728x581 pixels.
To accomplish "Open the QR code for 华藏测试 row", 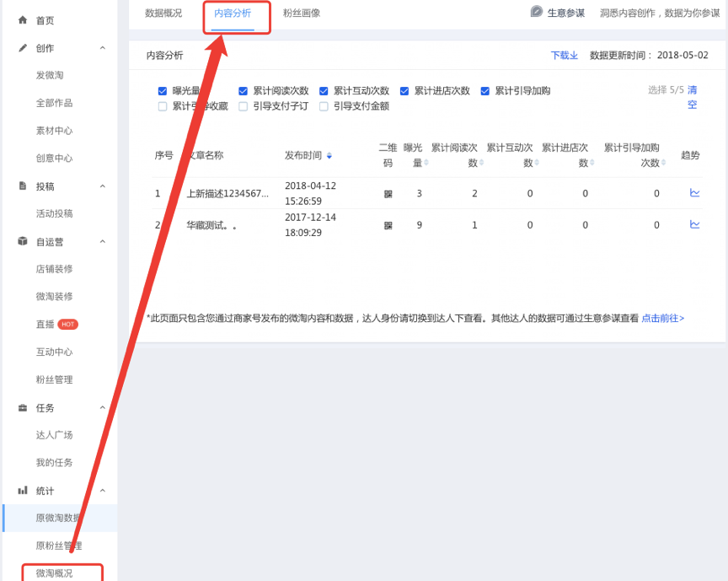I will coord(388,225).
